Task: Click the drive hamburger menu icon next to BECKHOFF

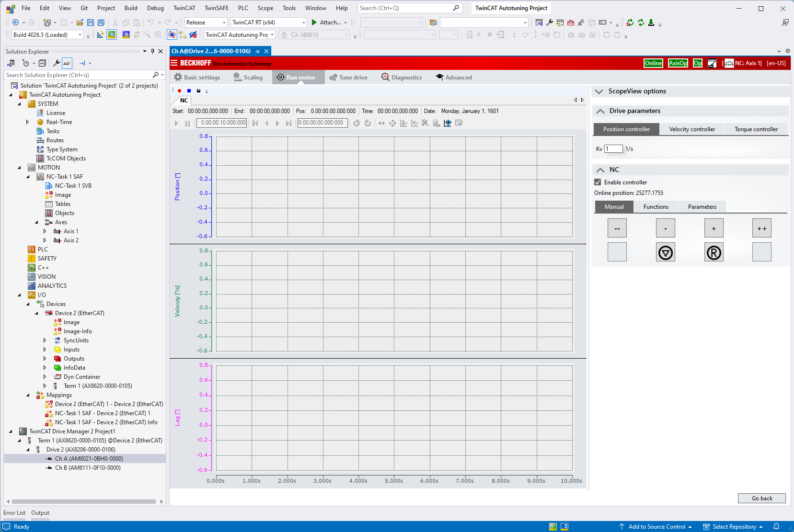Action: 174,63
